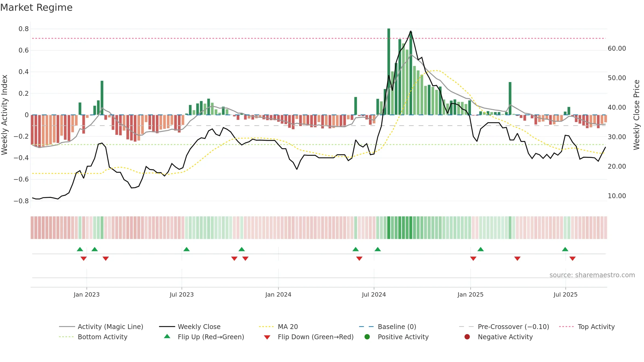The width and height of the screenshot is (644, 362).
Task: Toggle Weekly Close legend entry
Action: [190, 327]
